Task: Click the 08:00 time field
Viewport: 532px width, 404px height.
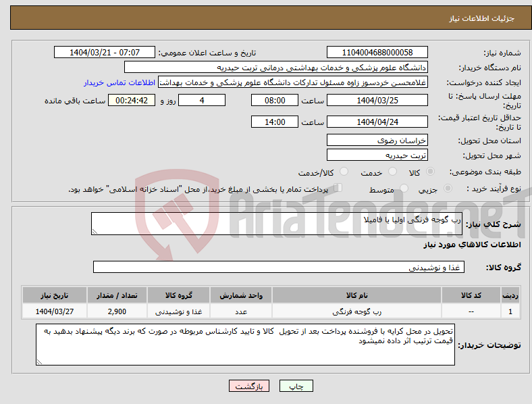Action: pos(275,101)
